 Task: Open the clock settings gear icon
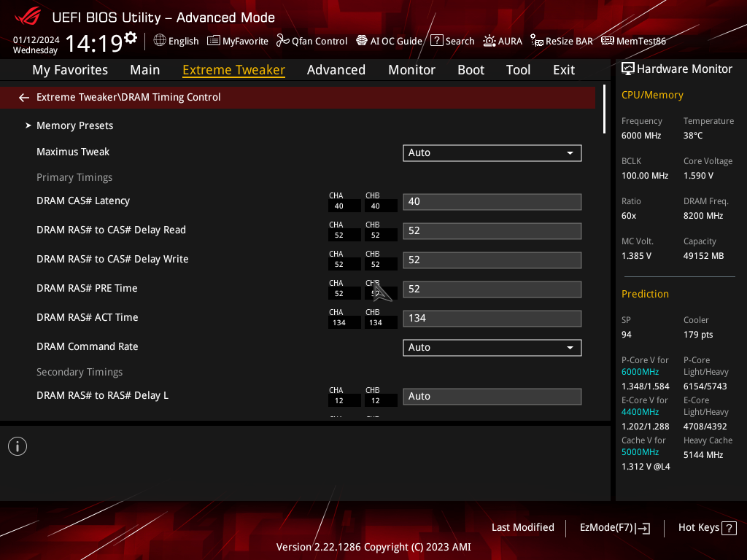[x=131, y=37]
